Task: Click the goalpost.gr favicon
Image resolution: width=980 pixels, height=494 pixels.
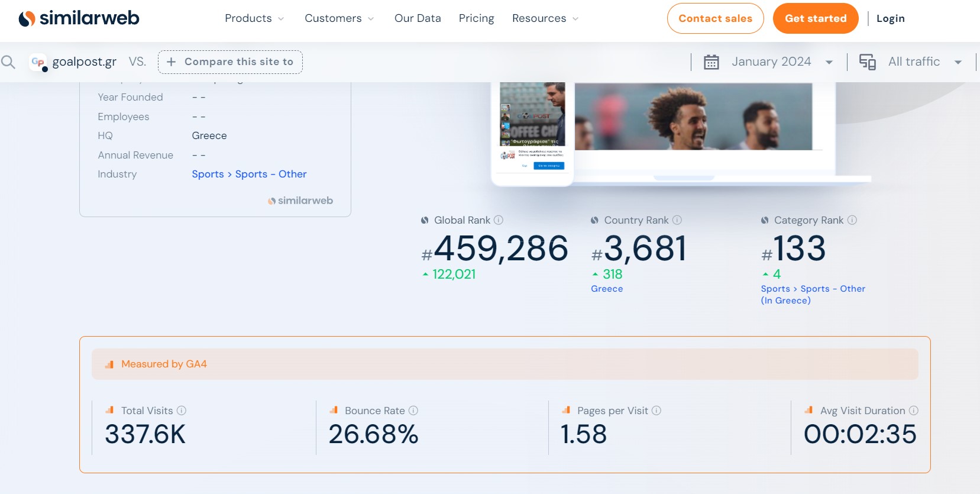Action: coord(38,62)
